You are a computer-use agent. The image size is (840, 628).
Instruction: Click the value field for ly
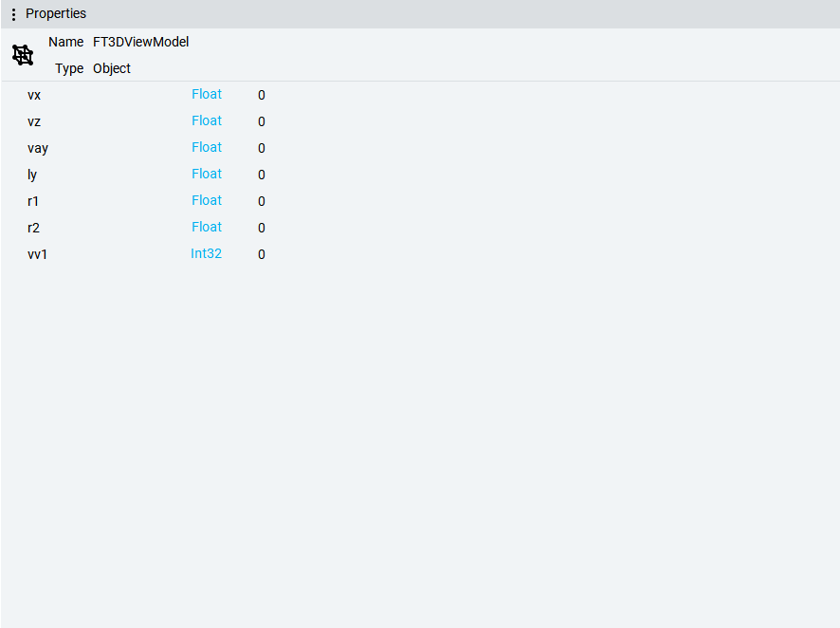pyautogui.click(x=262, y=175)
